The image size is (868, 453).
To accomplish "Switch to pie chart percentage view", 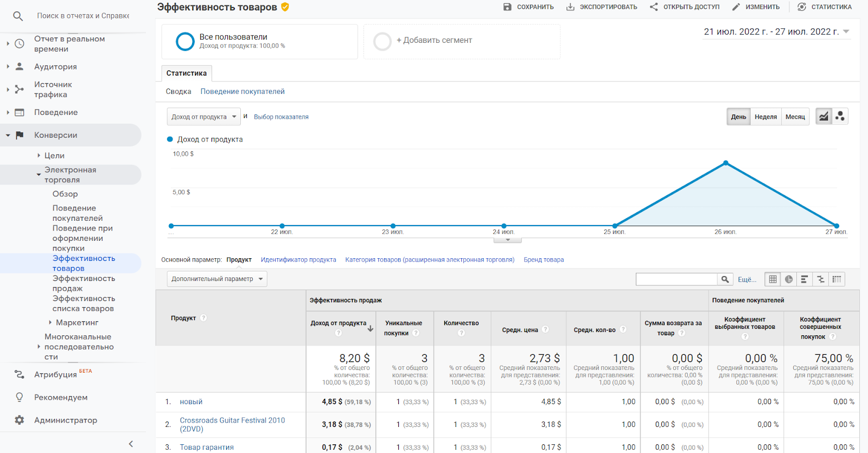I will (x=789, y=279).
